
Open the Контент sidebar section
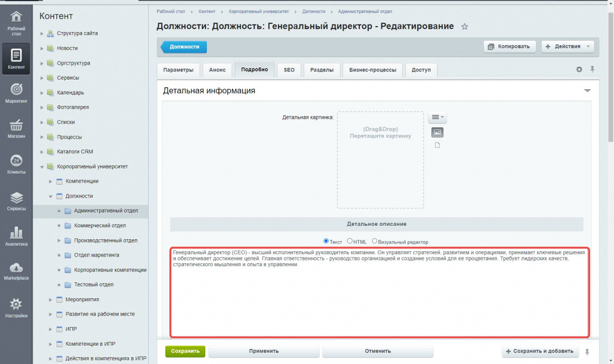pyautogui.click(x=16, y=59)
